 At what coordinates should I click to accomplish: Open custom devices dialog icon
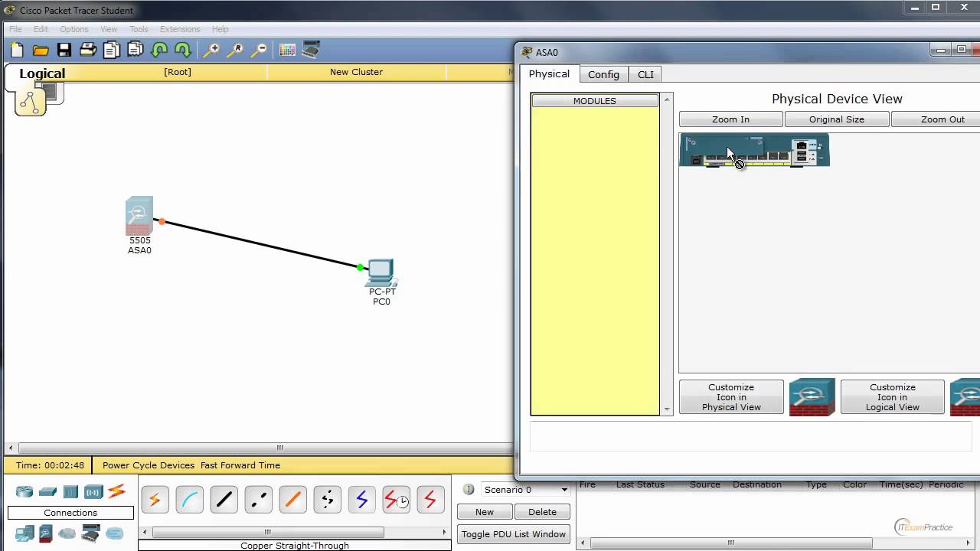(311, 51)
